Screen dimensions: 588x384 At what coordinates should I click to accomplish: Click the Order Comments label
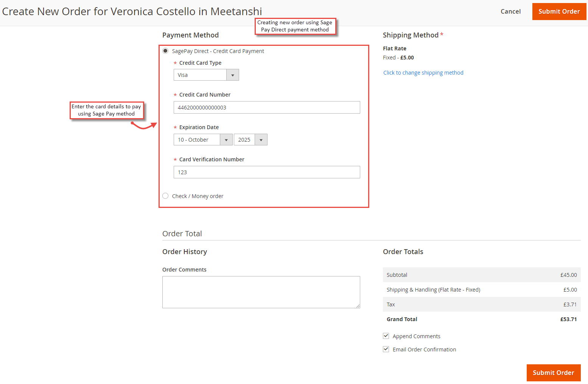pos(184,270)
